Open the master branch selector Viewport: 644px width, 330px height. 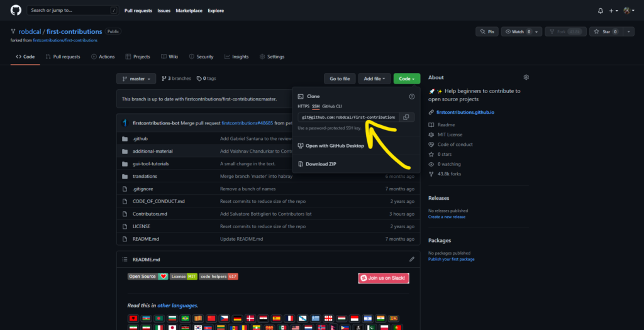(x=136, y=79)
